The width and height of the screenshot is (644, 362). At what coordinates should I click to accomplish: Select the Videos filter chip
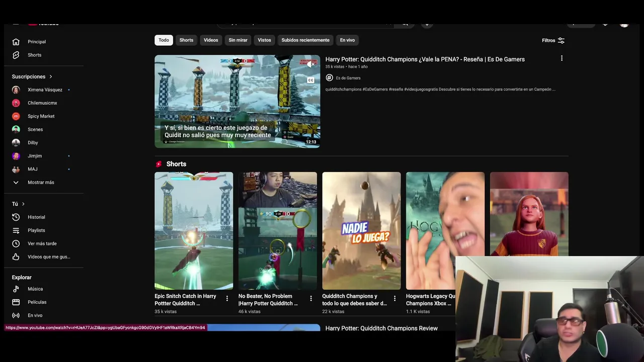click(211, 40)
